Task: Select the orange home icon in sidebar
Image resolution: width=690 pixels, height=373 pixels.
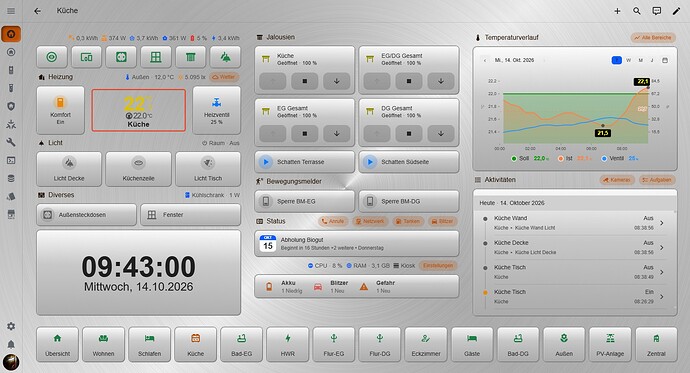Action: (11, 34)
